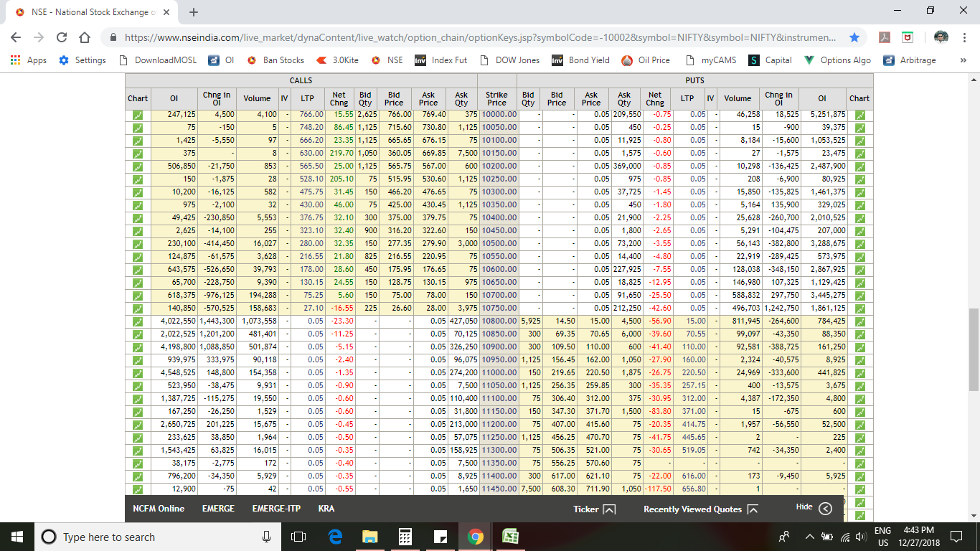Bookmark this page with star icon
This screenshot has width=980, height=551.
click(854, 37)
